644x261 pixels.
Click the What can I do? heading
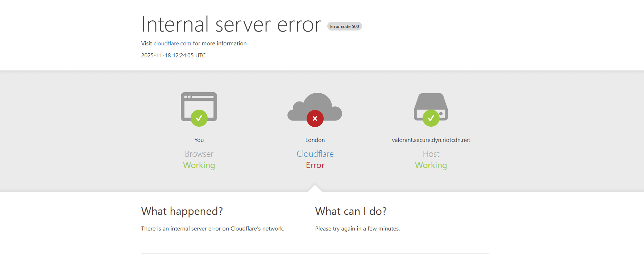pos(351,211)
